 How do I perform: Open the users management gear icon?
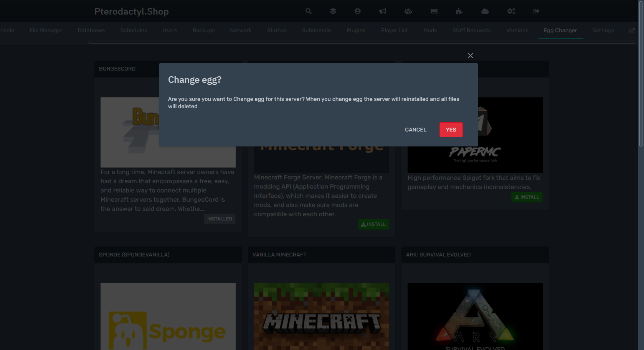(408, 11)
